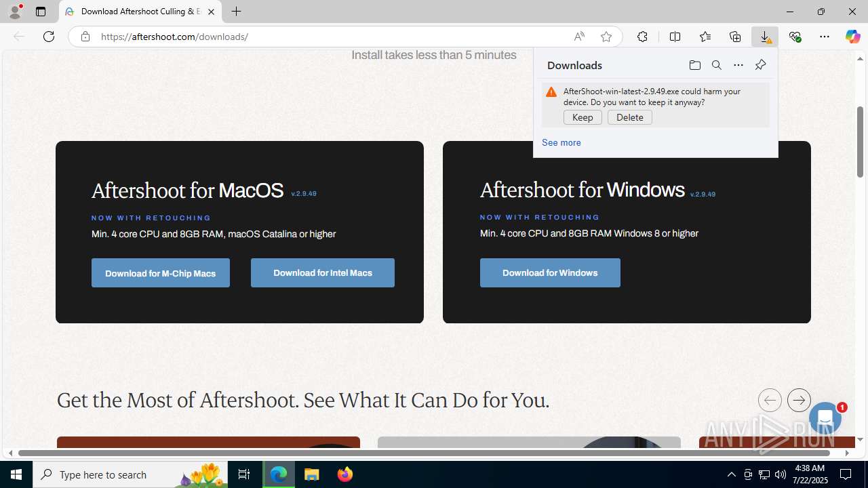The width and height of the screenshot is (868, 488).
Task: Click the download warning triangle icon
Action: 551,92
